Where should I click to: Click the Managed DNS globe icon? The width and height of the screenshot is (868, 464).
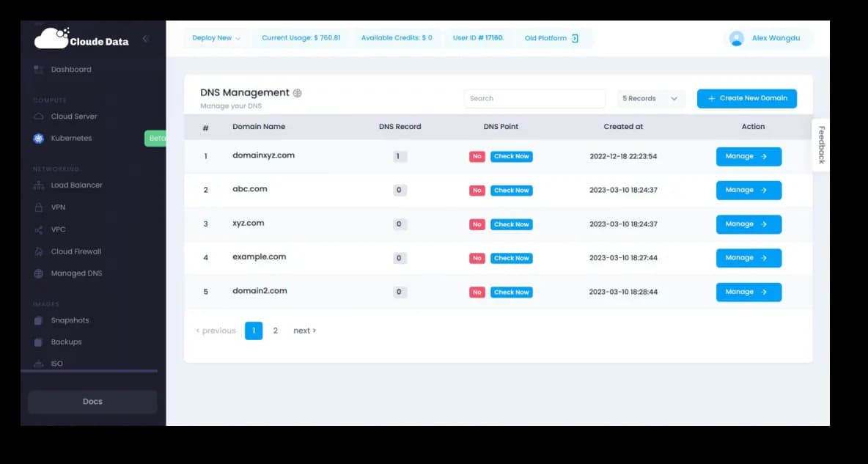point(38,273)
